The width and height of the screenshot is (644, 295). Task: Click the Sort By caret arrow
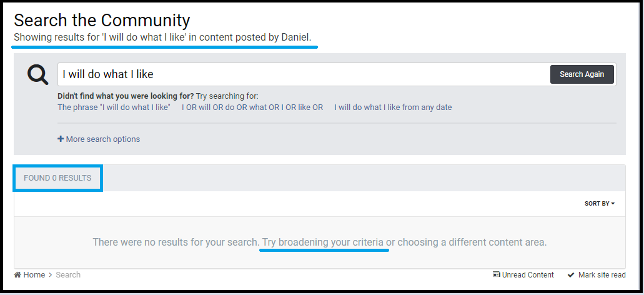tap(613, 203)
